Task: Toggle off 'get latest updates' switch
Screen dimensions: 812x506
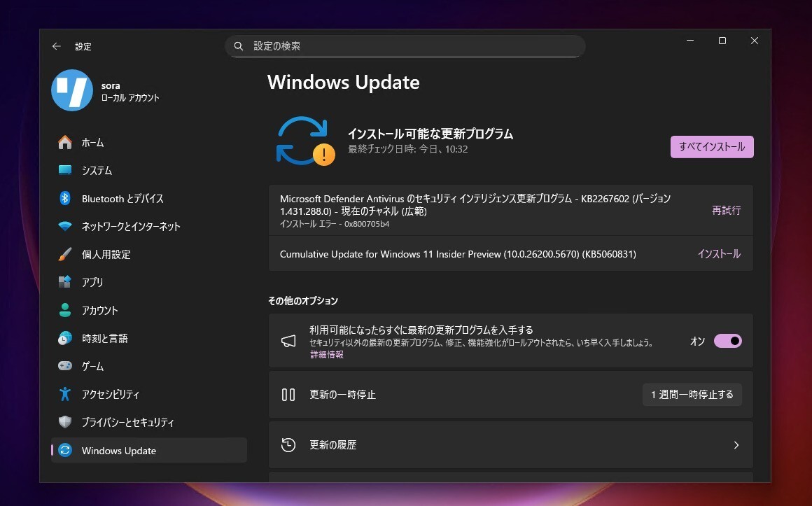Action: point(727,341)
